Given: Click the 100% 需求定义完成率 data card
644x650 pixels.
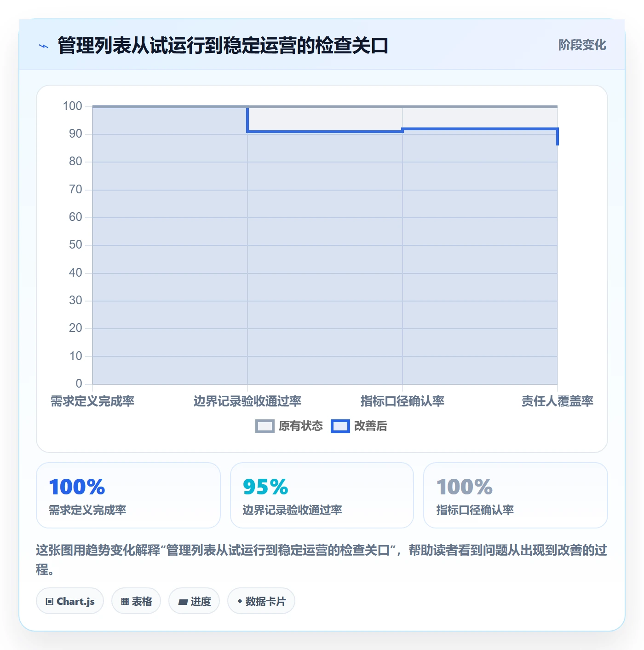Looking at the screenshot, I should pyautogui.click(x=128, y=495).
